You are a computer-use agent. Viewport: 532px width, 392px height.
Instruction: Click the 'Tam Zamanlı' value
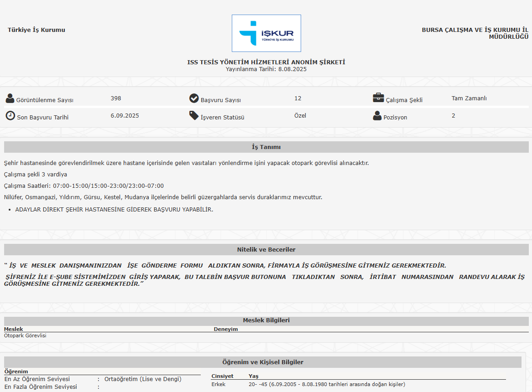tap(469, 98)
